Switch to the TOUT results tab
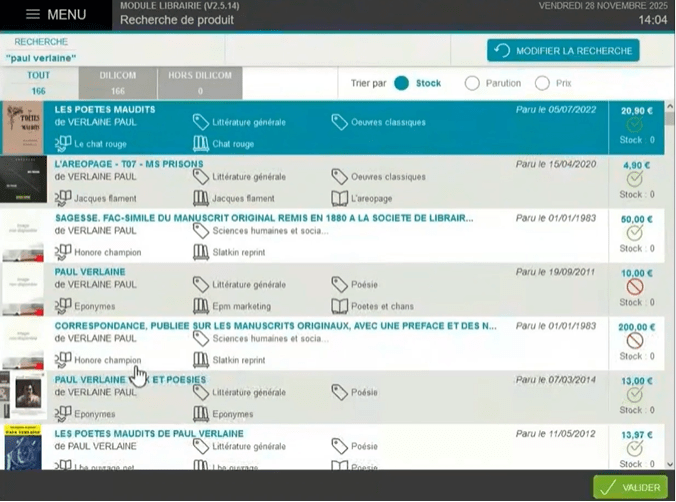This screenshot has width=676, height=502. [38, 83]
